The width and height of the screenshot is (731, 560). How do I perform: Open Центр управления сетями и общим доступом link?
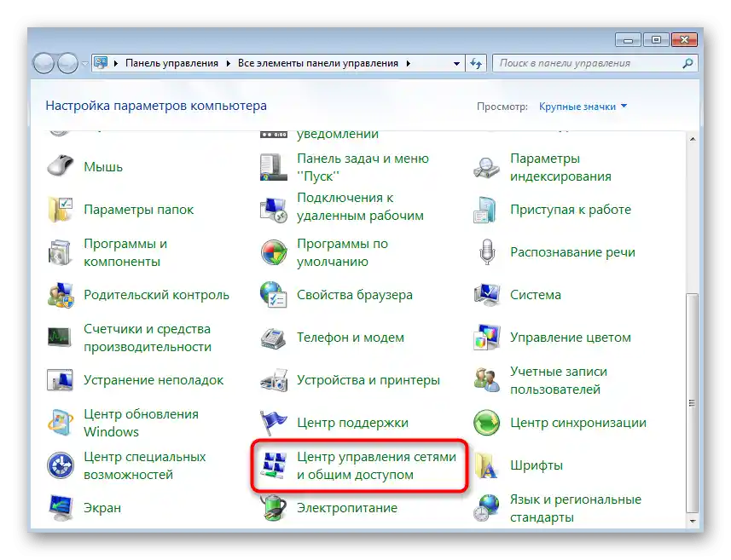376,465
